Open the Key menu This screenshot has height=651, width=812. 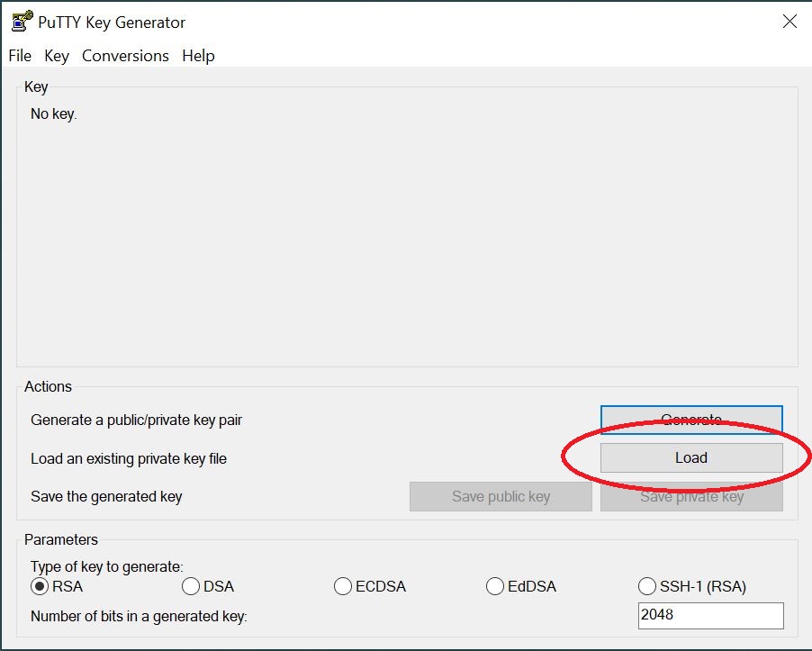coord(57,56)
